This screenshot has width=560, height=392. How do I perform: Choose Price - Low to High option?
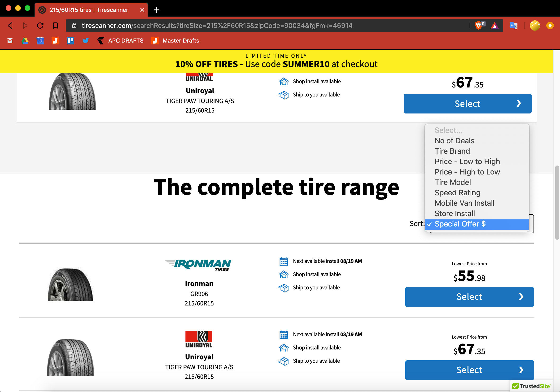(467, 161)
